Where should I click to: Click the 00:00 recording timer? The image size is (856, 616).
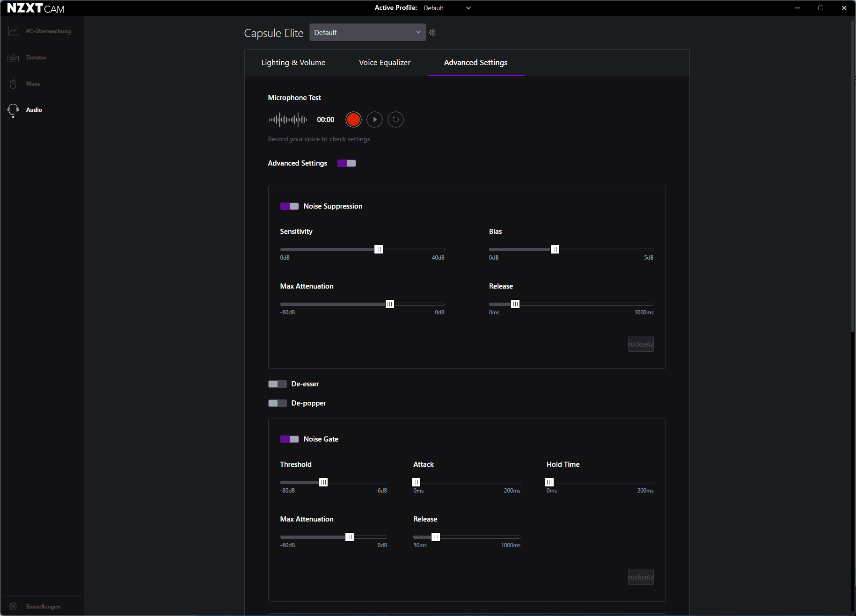coord(326,120)
